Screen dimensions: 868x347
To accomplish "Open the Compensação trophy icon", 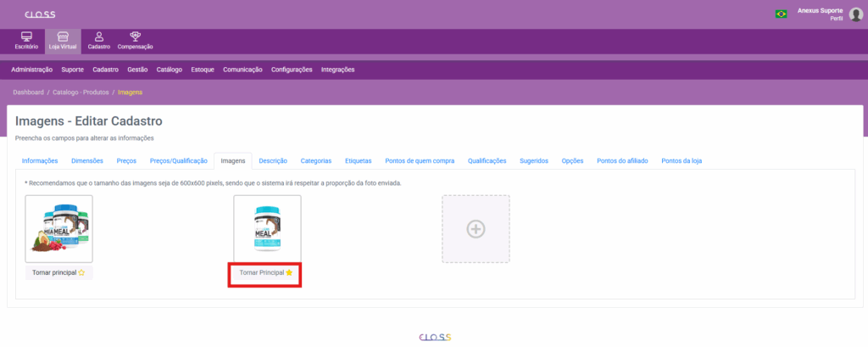I will 135,36.
